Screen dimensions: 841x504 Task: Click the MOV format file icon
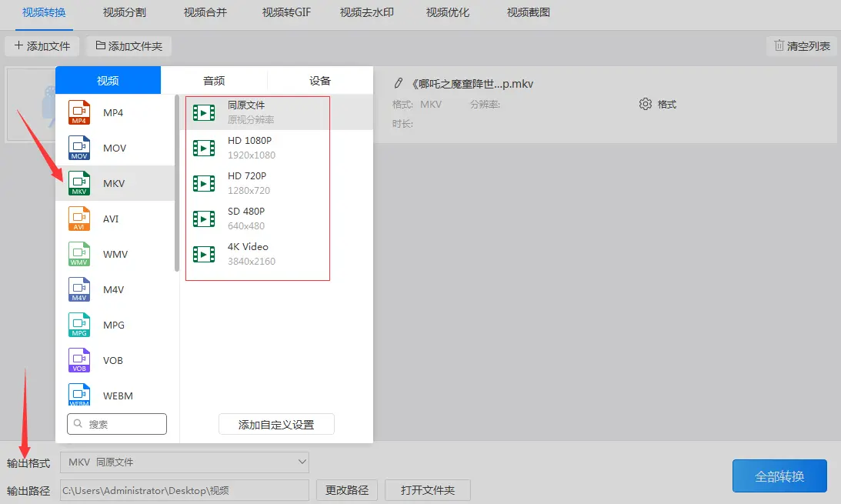78,148
